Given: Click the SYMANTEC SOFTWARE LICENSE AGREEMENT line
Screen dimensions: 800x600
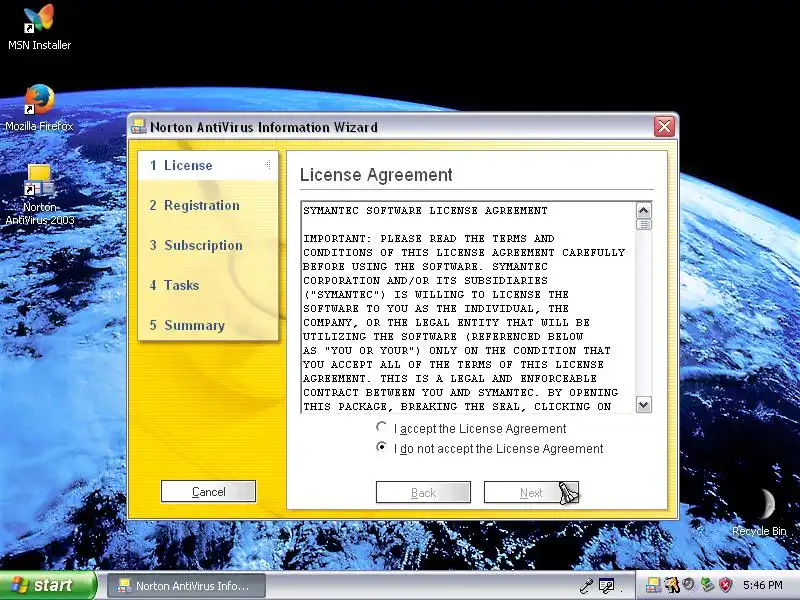Looking at the screenshot, I should tap(425, 210).
